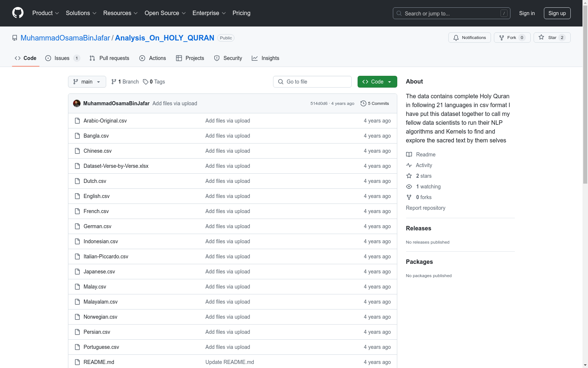Open the Italian-Piccardo.csv file
Screen dimensions: 588x368
coord(106,256)
